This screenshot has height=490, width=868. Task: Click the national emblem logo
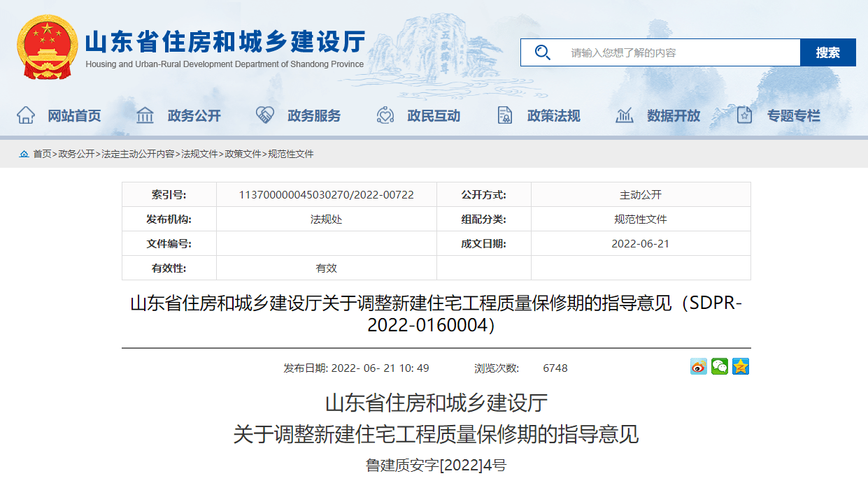47,47
